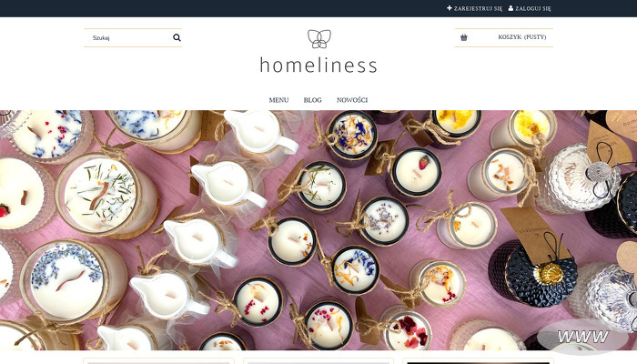Click the shopping basket icon
Image resolution: width=637 pixels, height=364 pixels.
[x=464, y=37]
